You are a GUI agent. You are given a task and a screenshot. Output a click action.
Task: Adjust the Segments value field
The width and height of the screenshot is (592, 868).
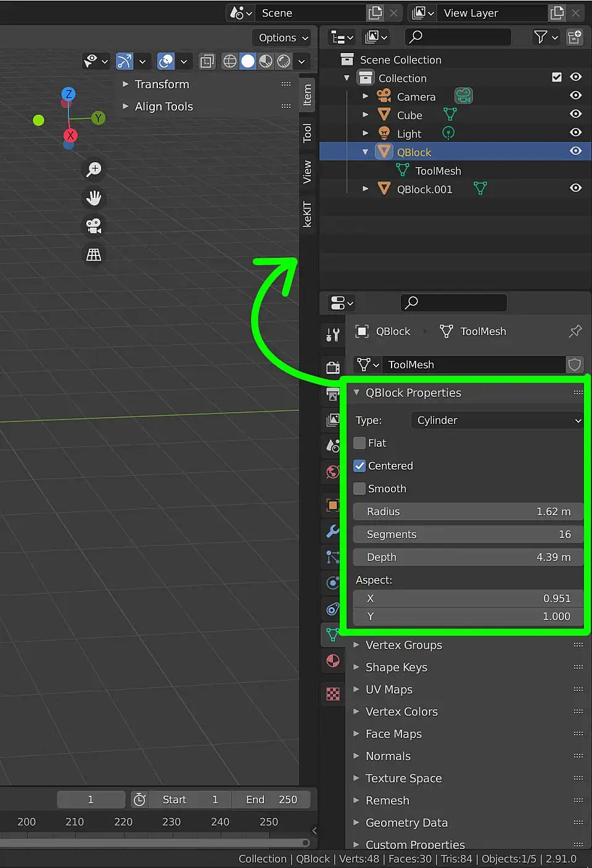[x=468, y=534]
